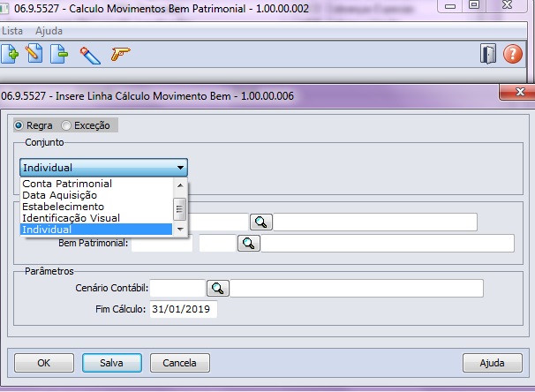535x392 pixels.
Task: Click the Ajuda button in dialog
Action: pyautogui.click(x=493, y=363)
